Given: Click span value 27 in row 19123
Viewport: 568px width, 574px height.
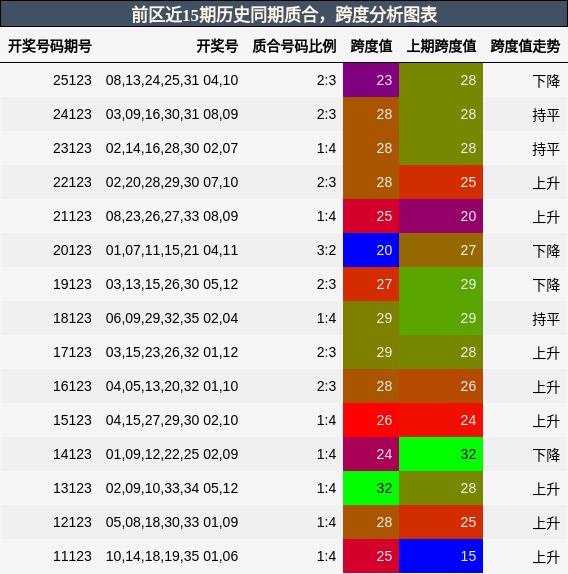Looking at the screenshot, I should coord(371,284).
